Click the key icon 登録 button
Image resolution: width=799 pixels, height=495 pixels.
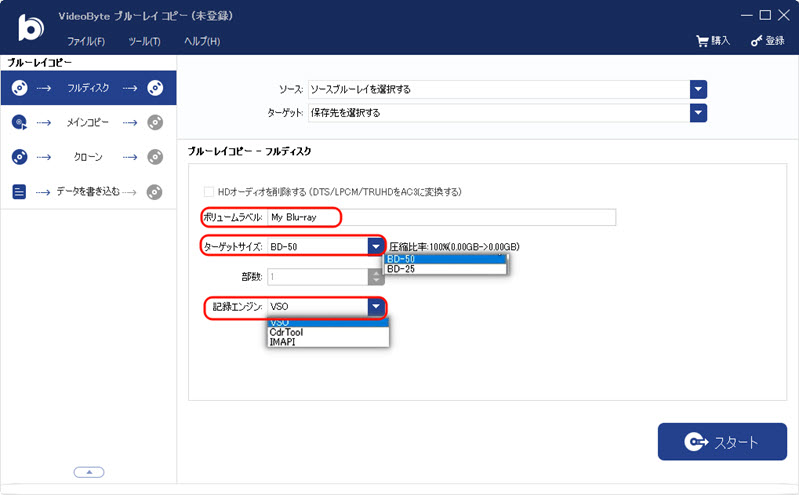click(x=767, y=41)
